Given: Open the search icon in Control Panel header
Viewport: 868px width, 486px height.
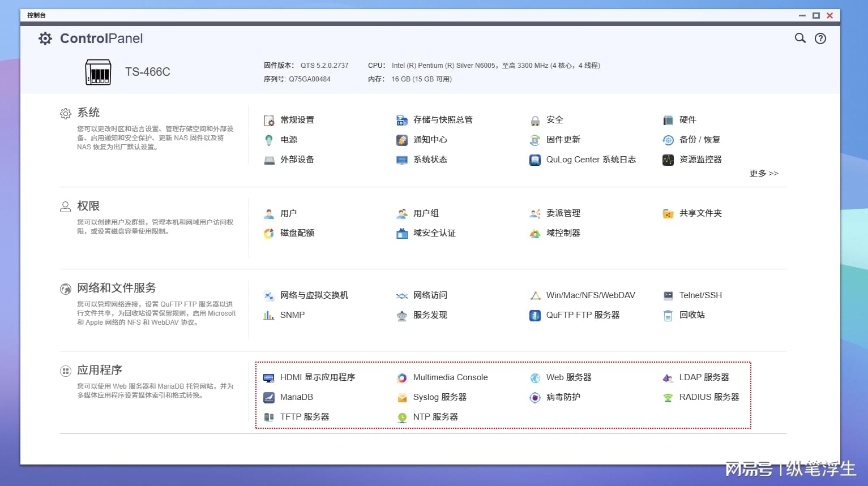Looking at the screenshot, I should (800, 38).
